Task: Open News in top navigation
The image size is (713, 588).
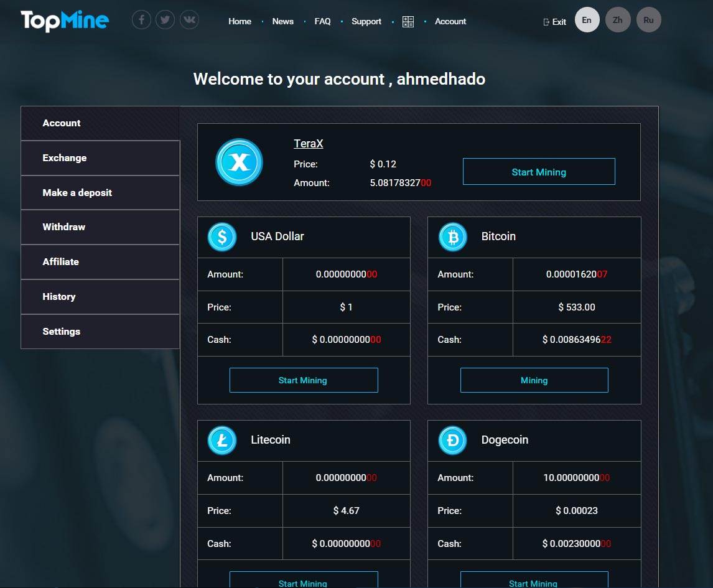Action: (x=283, y=21)
